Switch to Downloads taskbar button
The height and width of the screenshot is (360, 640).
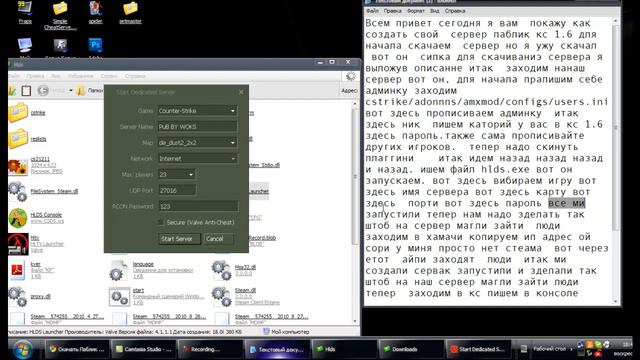click(x=411, y=349)
